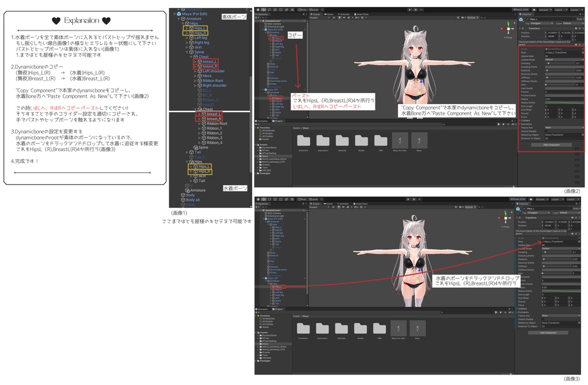Expand the Left shoulder bone in 画像1 hierarchy
The width and height of the screenshot is (588, 385).
tap(195, 71)
